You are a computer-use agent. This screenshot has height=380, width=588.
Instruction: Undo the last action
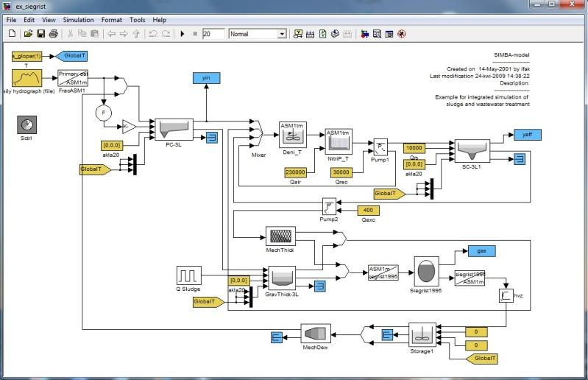[152, 34]
